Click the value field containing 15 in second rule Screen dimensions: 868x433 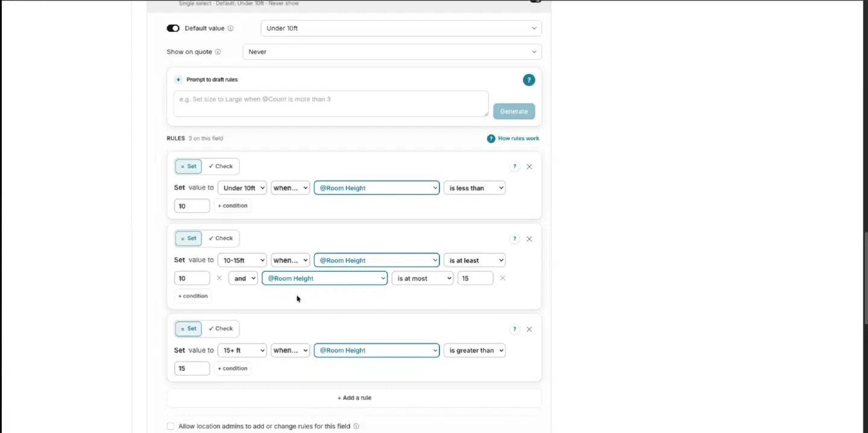coord(476,278)
